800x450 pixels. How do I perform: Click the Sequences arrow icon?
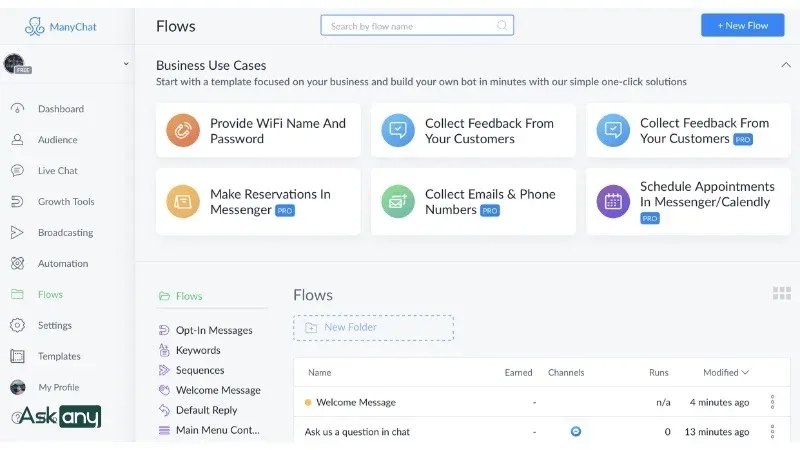164,370
